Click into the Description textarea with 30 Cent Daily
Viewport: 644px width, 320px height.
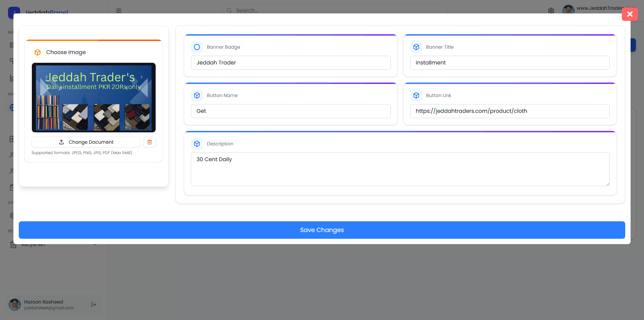point(400,169)
